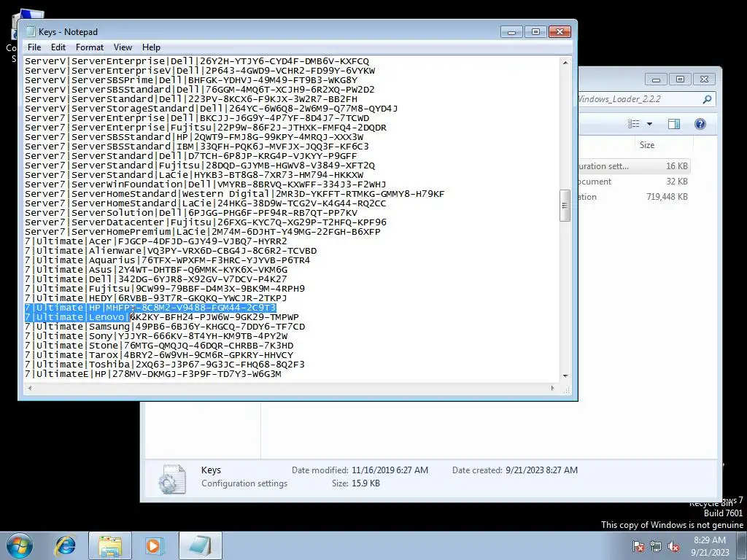747x560 pixels.
Task: Toggle the preview pane icon in Explorer
Action: pos(673,124)
